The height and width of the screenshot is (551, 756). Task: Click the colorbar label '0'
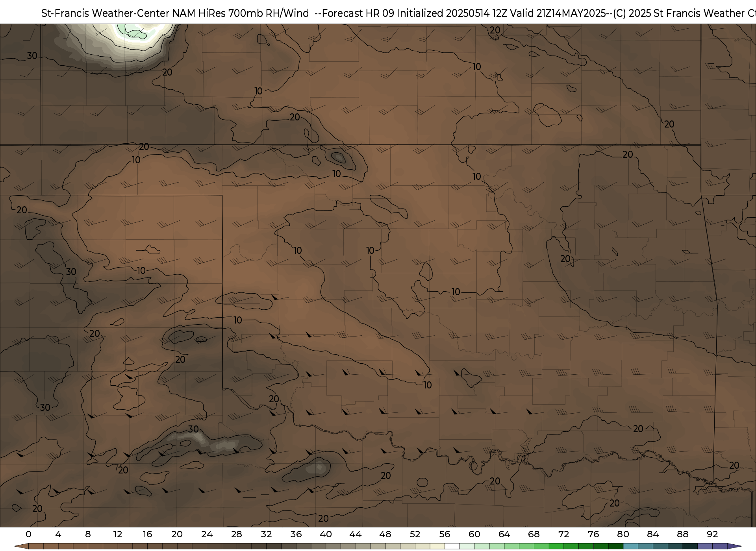28,534
